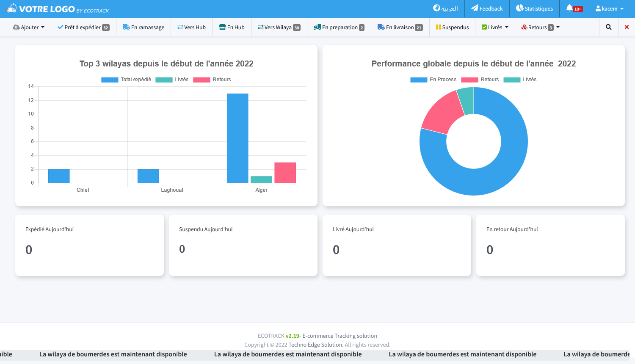Open the notifications bell

click(x=569, y=8)
